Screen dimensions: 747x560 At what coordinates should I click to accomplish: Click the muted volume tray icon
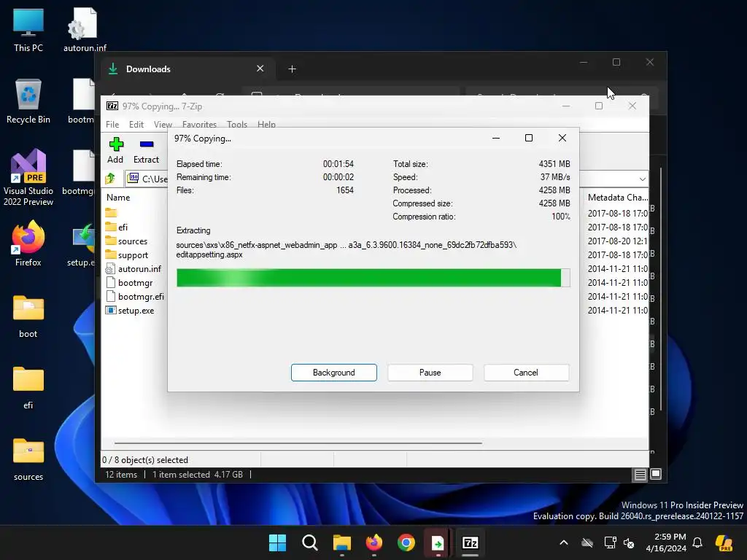(629, 542)
